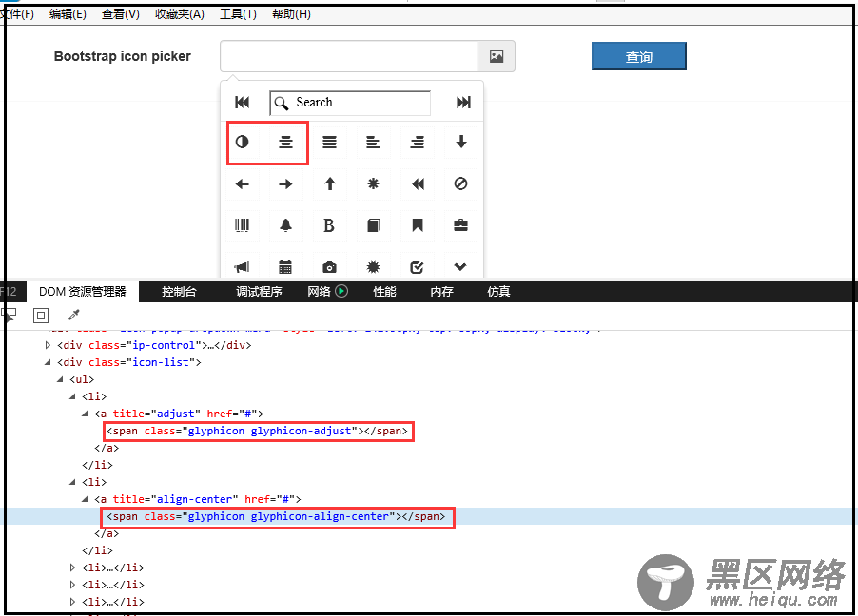Collapse the li node above the adjust anchor
The height and width of the screenshot is (616, 858).
coord(72,396)
